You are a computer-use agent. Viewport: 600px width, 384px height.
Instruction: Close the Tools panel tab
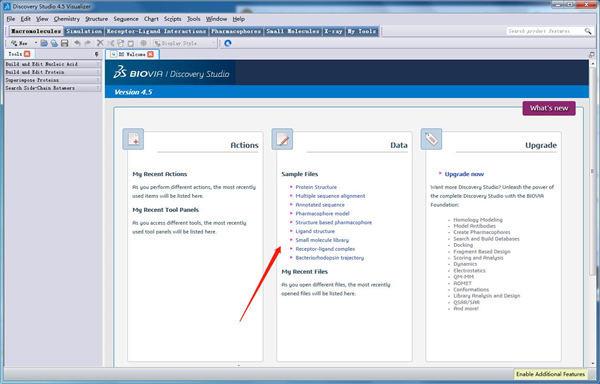click(27, 54)
